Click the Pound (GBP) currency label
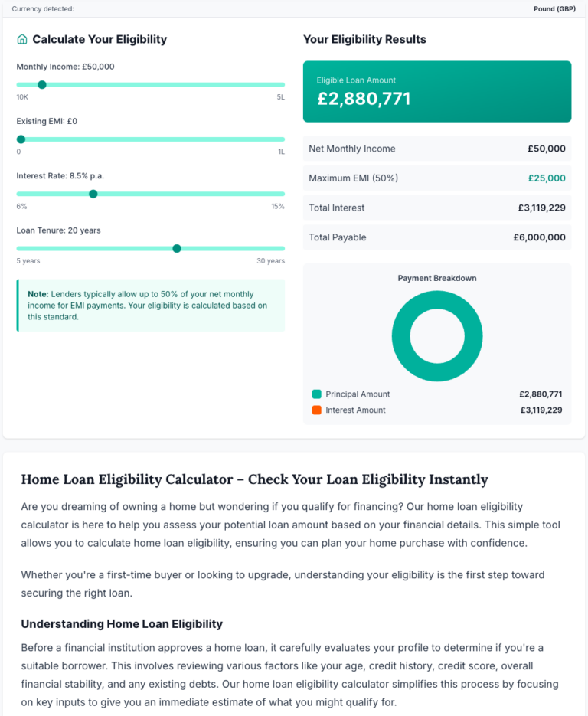 click(554, 8)
